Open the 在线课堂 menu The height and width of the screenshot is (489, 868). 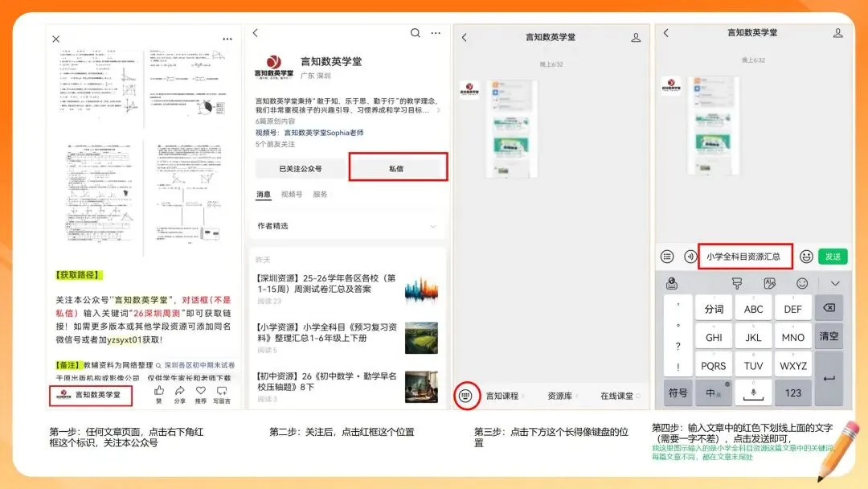[618, 396]
